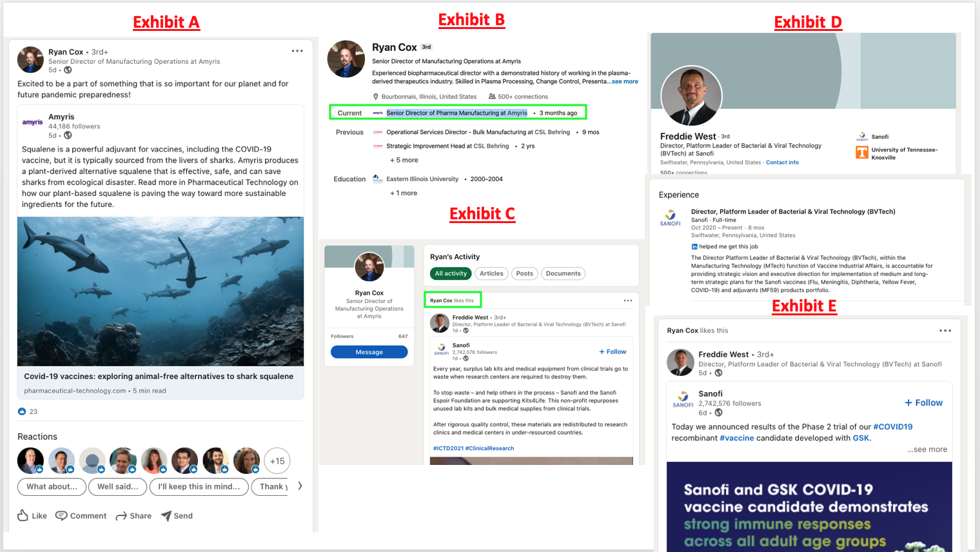Click the Like thumbs-up icon
Image resolution: width=980 pixels, height=552 pixels.
click(x=23, y=515)
